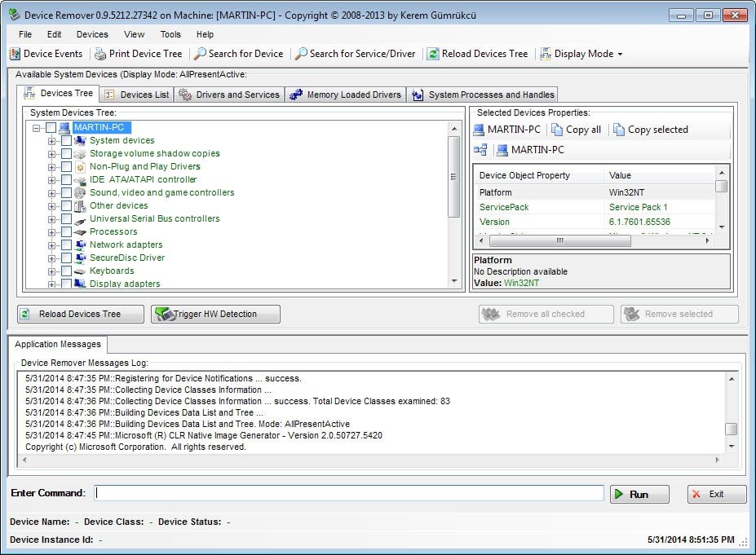
Task: Open the Tools menu
Action: pos(170,34)
